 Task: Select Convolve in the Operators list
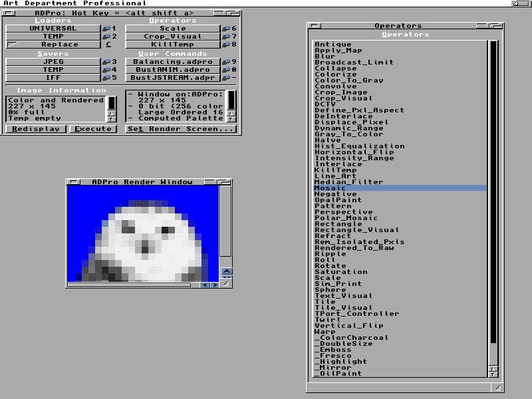click(400, 86)
